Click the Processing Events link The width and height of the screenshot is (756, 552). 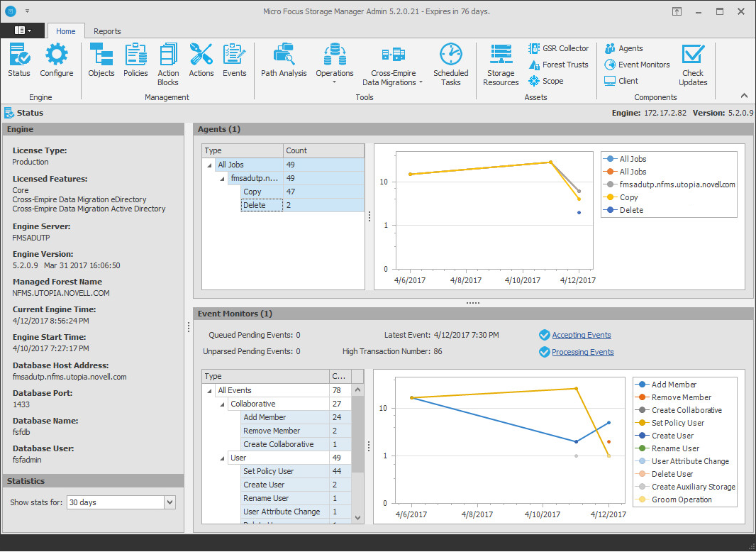pyautogui.click(x=583, y=352)
